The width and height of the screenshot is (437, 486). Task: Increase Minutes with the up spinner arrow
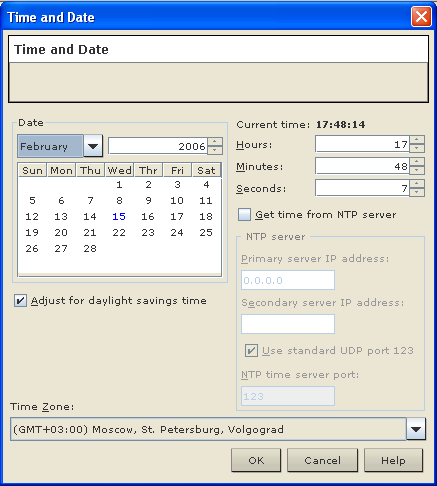(x=417, y=161)
